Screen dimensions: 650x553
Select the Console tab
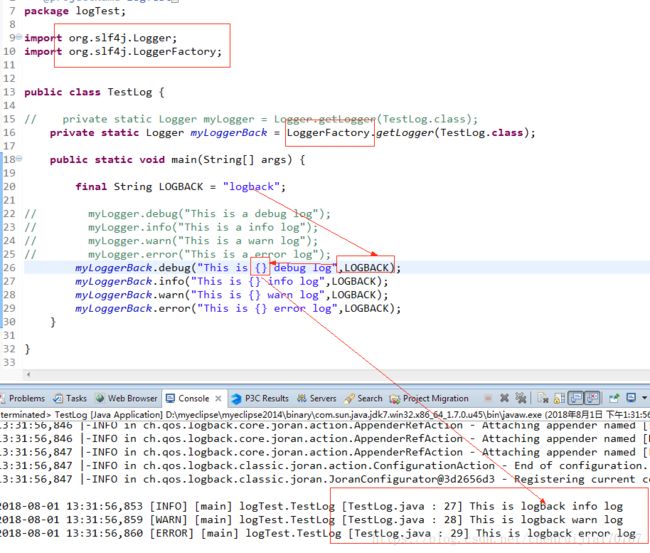click(193, 398)
